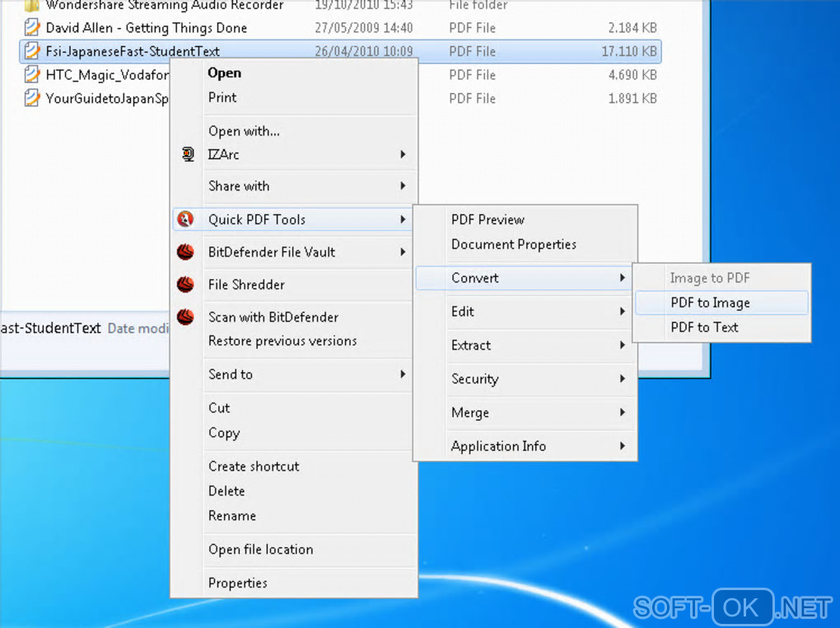Click the YourGuidetoJapan PDF file icon
The image size is (840, 628).
(32, 98)
